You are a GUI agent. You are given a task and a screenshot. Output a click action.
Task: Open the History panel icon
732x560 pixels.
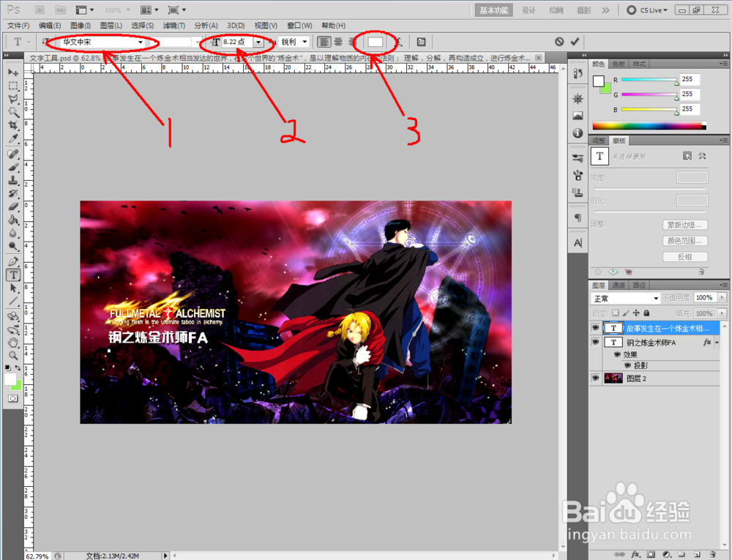[578, 74]
